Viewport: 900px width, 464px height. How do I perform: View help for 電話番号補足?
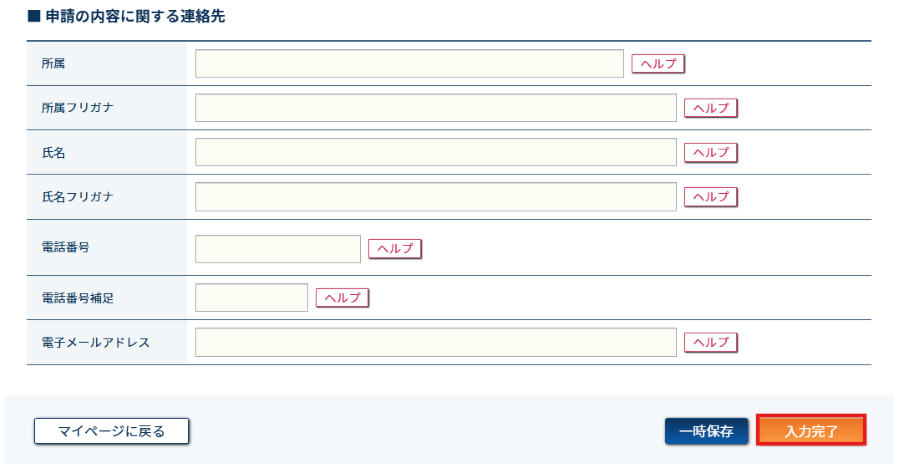(x=342, y=298)
